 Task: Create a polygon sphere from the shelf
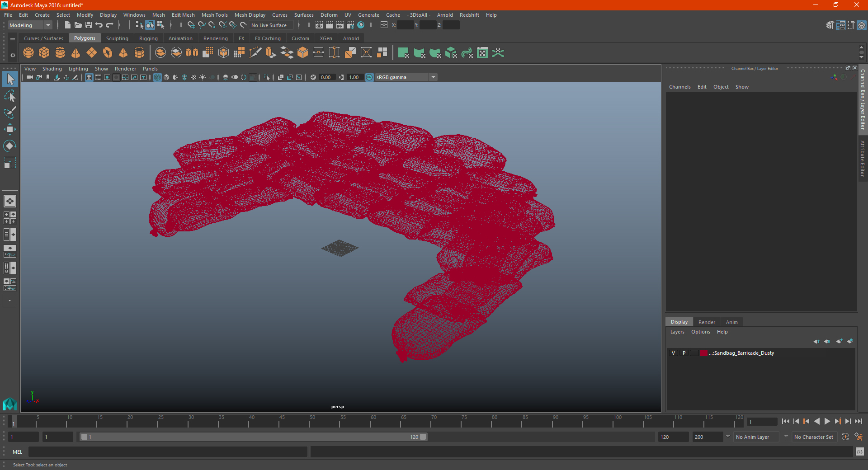pos(28,53)
